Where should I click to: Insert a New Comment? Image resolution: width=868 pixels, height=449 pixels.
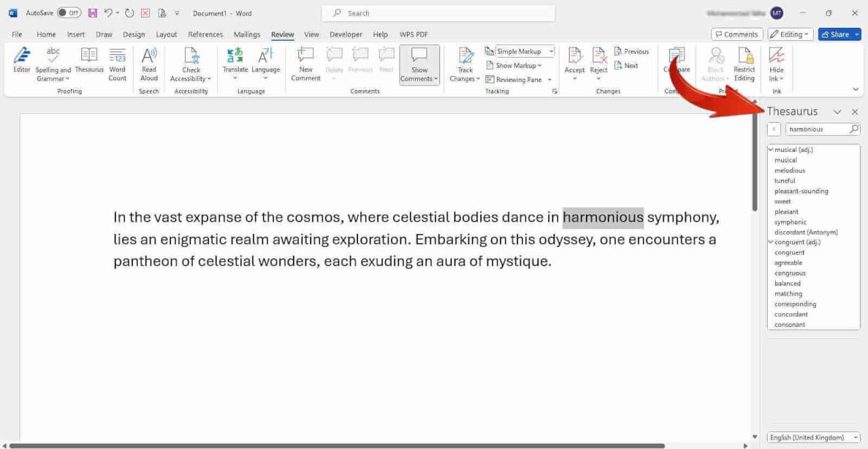(x=304, y=64)
